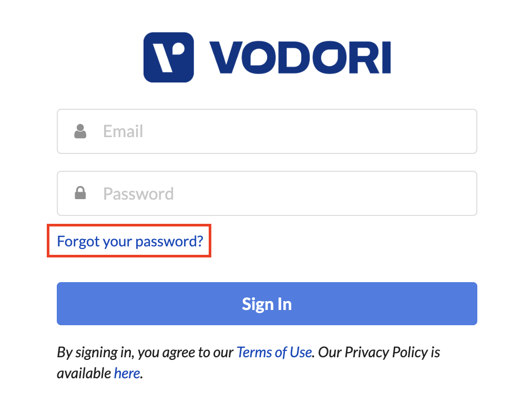Click the word "Terms" in the agreement sentence
Viewport: 532px width, 393px height.
click(x=252, y=351)
